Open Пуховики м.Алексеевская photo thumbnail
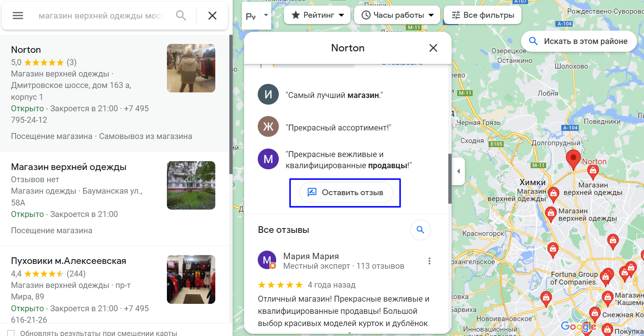The width and height of the screenshot is (644, 336). point(191,279)
